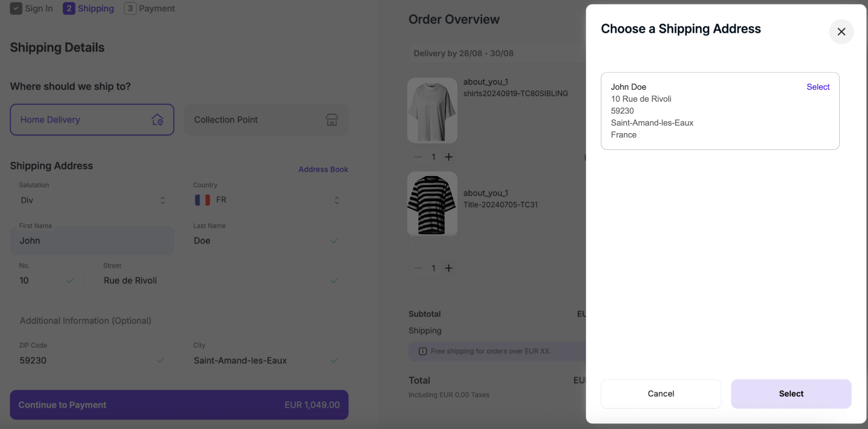Click the home delivery house icon
The width and height of the screenshot is (868, 429).
157,120
